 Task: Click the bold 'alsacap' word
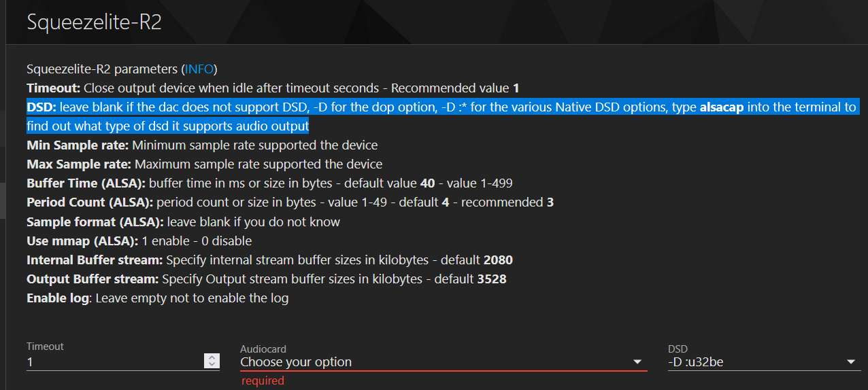(722, 107)
